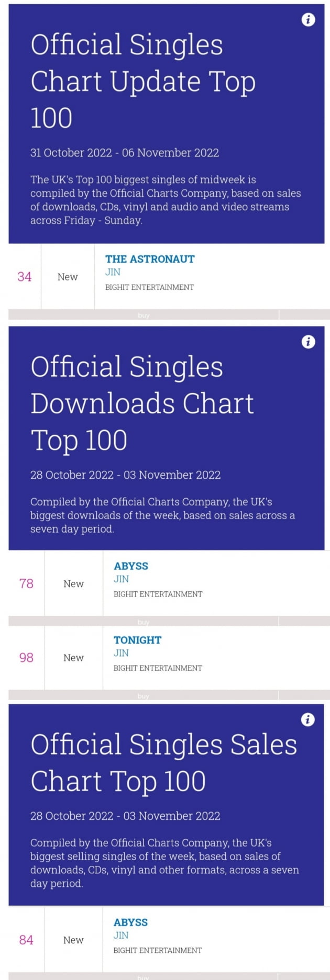
Task: Open ABYSS title at position 78
Action: [131, 566]
